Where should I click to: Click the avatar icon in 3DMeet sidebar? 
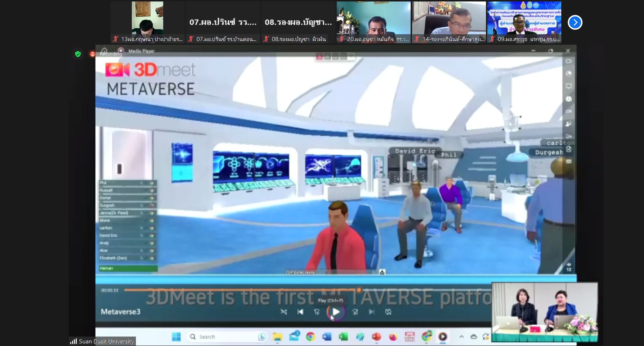click(x=569, y=99)
